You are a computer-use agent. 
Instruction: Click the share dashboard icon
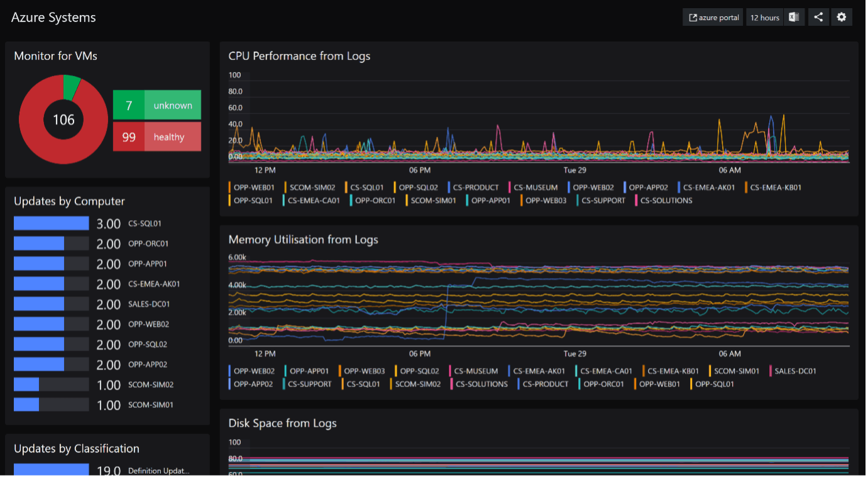coord(818,18)
